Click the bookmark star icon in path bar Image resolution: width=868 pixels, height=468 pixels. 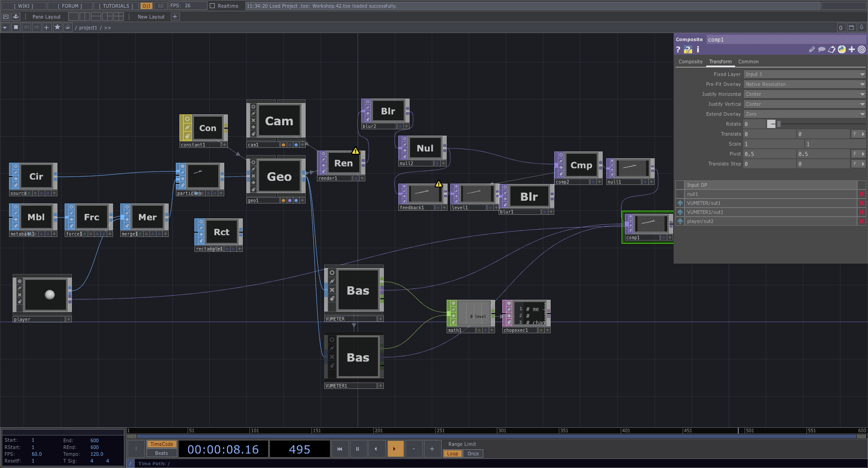click(x=57, y=28)
